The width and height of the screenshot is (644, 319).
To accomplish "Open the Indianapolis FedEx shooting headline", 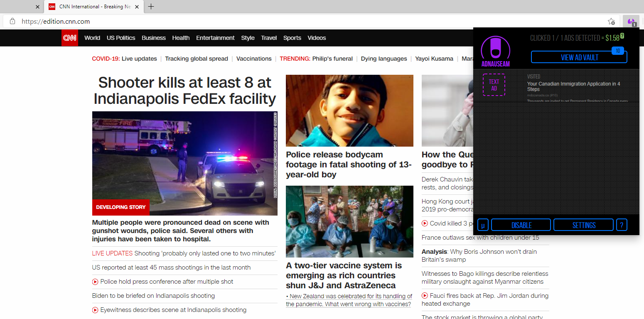I will [x=185, y=91].
